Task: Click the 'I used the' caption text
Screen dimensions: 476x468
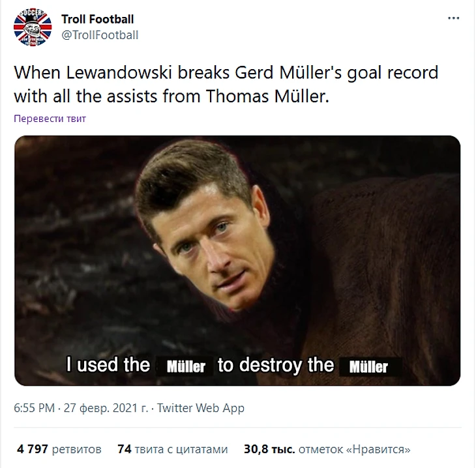Action: point(108,364)
